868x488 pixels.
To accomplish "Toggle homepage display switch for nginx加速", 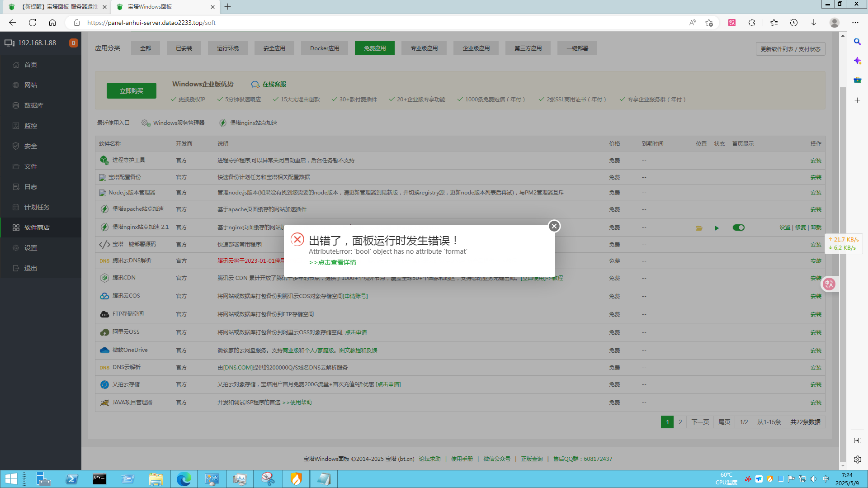I will click(x=739, y=227).
